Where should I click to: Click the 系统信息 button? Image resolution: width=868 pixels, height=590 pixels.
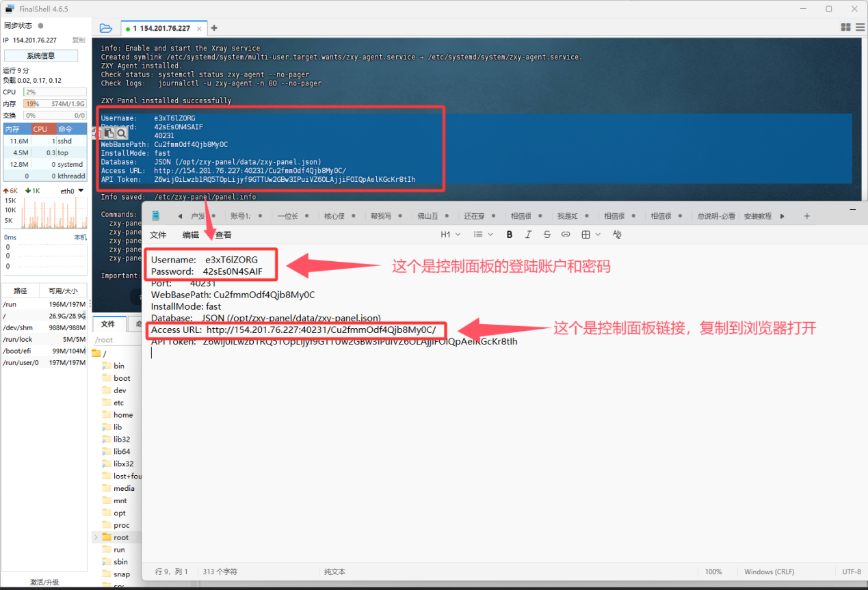41,55
